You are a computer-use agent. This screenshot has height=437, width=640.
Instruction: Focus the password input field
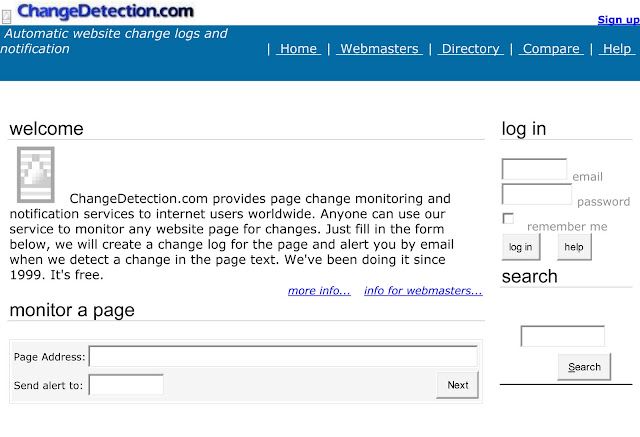pyautogui.click(x=536, y=194)
